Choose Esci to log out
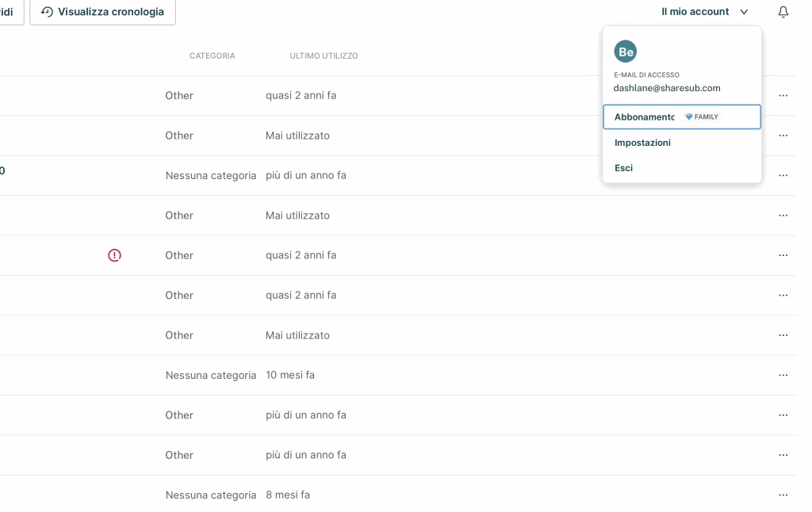The height and width of the screenshot is (512, 812). (623, 168)
